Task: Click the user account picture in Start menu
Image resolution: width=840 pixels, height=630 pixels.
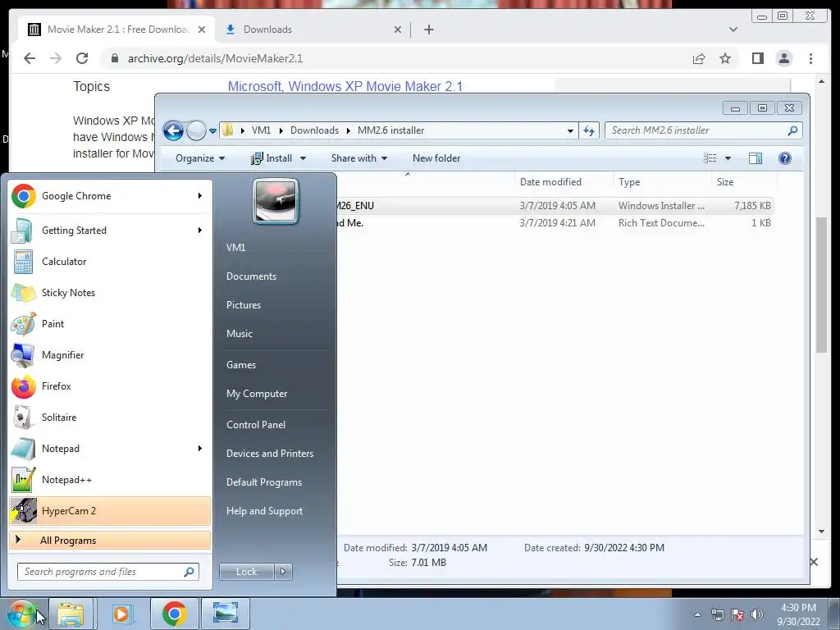Action: [x=276, y=201]
